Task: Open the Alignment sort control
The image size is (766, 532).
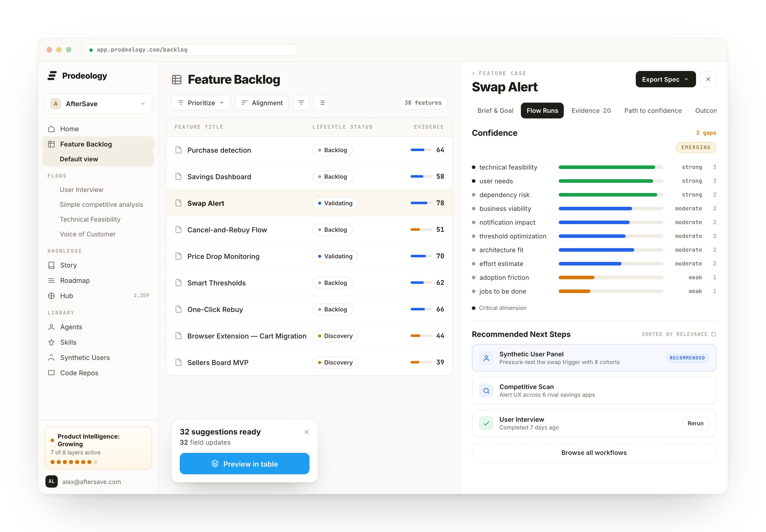Action: [x=262, y=103]
